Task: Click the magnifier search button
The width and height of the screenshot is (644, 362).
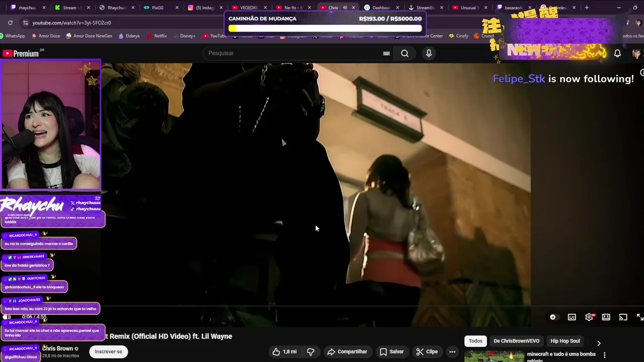Action: (405, 53)
